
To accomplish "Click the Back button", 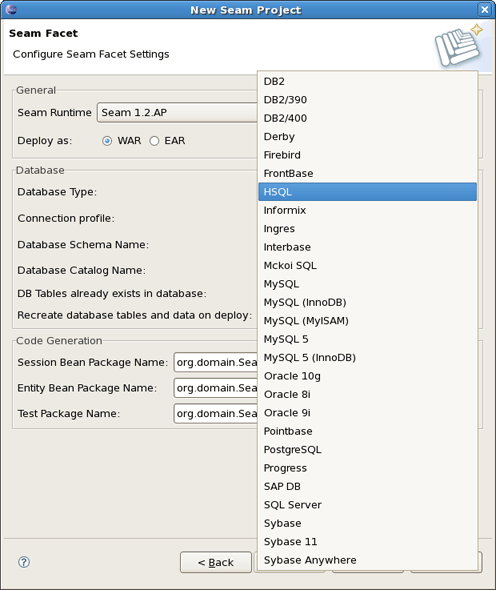I will point(216,563).
